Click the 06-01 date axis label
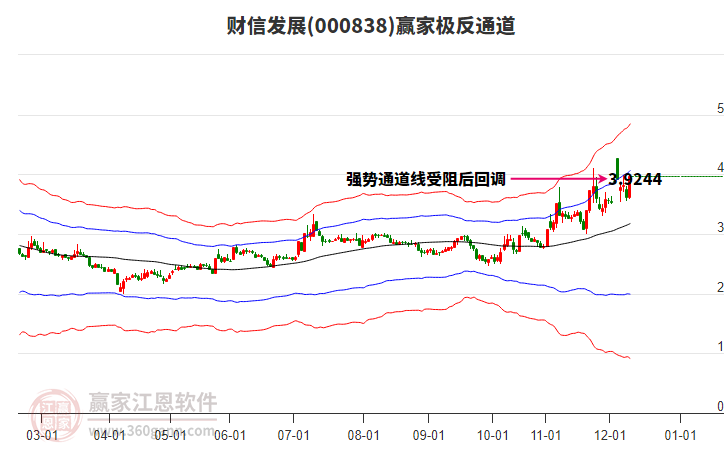This screenshot has height=450, width=726. point(230,435)
